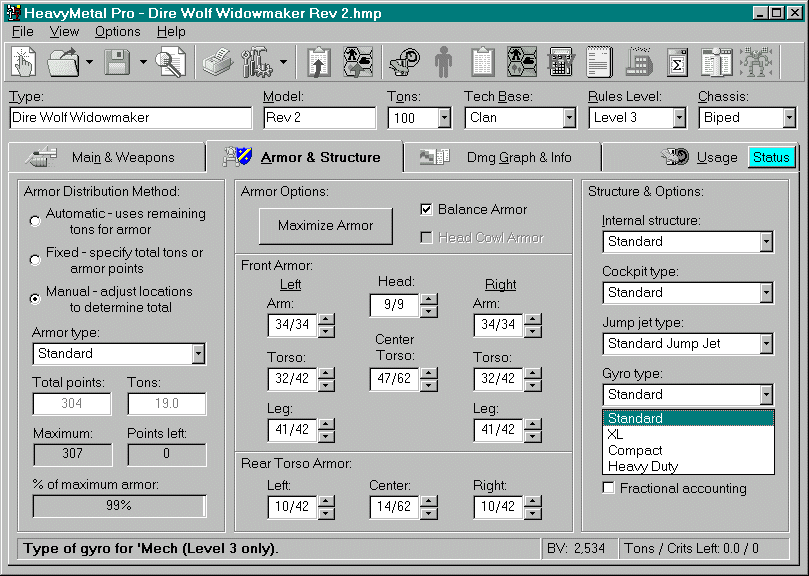Uncheck the Balance Armor checkbox
The height and width of the screenshot is (576, 809).
426,209
